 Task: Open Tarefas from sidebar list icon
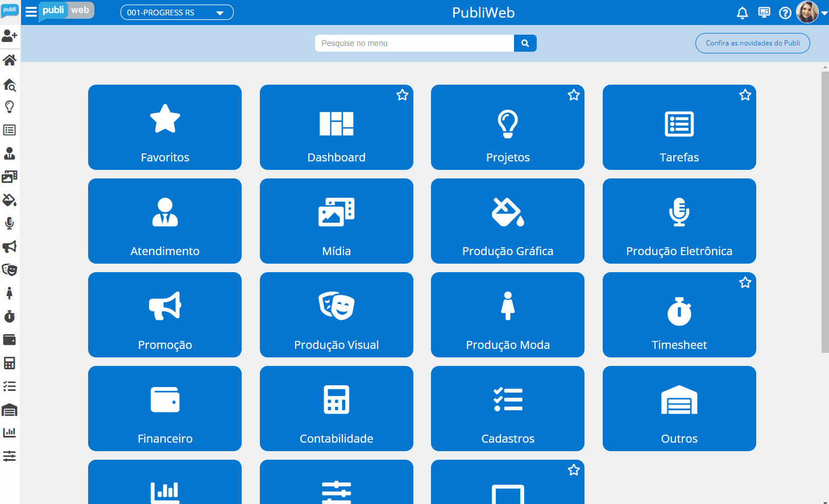[x=10, y=130]
